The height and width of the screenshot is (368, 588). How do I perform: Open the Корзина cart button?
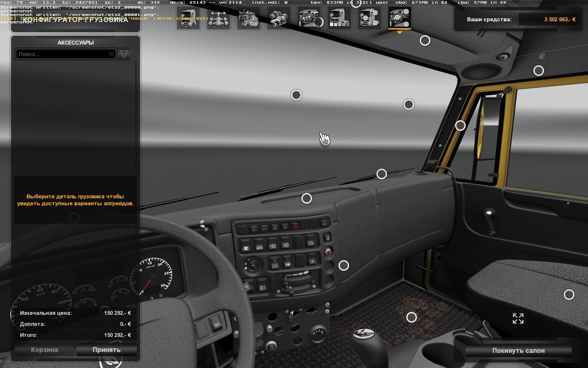point(45,350)
